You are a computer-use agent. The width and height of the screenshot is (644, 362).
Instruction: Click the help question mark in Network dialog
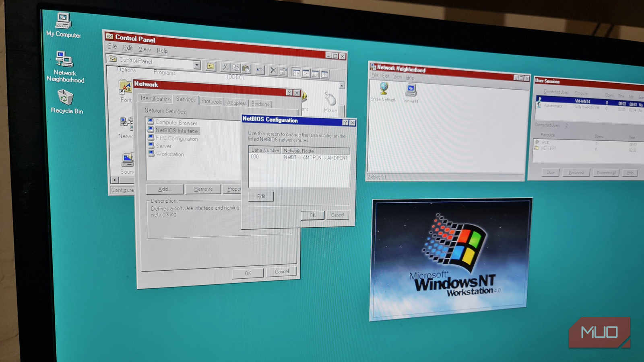(x=289, y=93)
